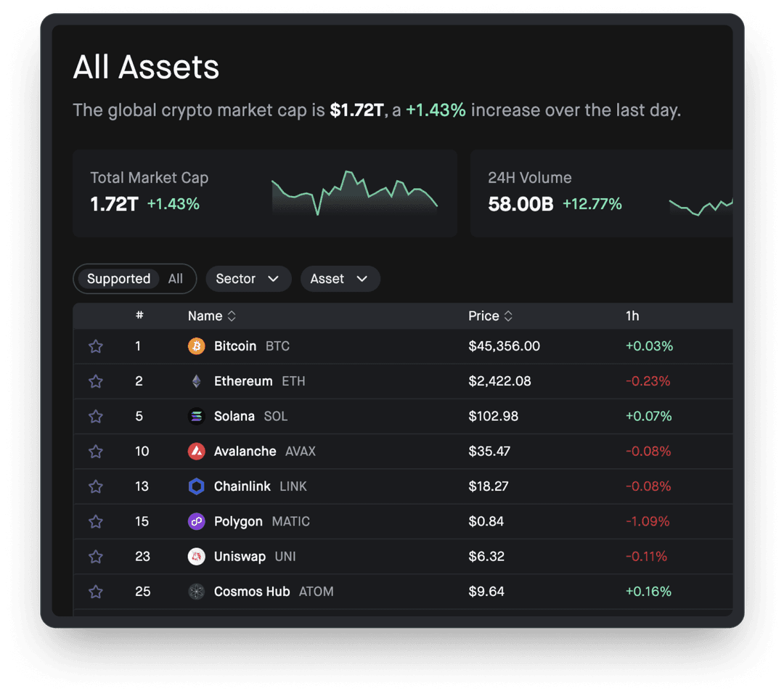Toggle the favorite star for Cosmos Hub
The height and width of the screenshot is (694, 784).
pos(95,592)
